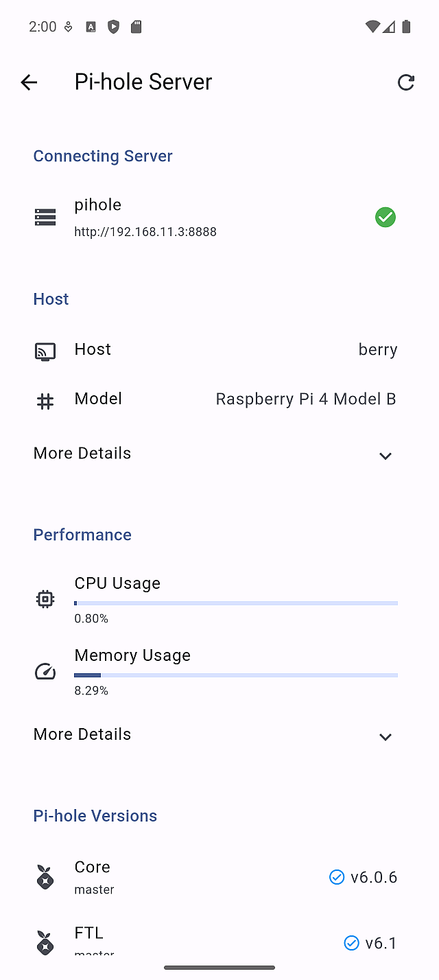
Task: Tap the cast screen Host icon
Action: coord(45,351)
